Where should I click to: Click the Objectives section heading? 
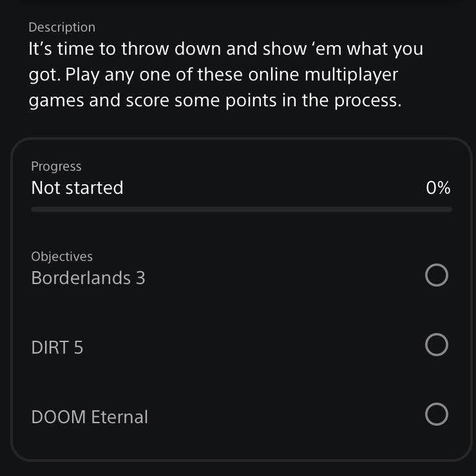tap(62, 256)
